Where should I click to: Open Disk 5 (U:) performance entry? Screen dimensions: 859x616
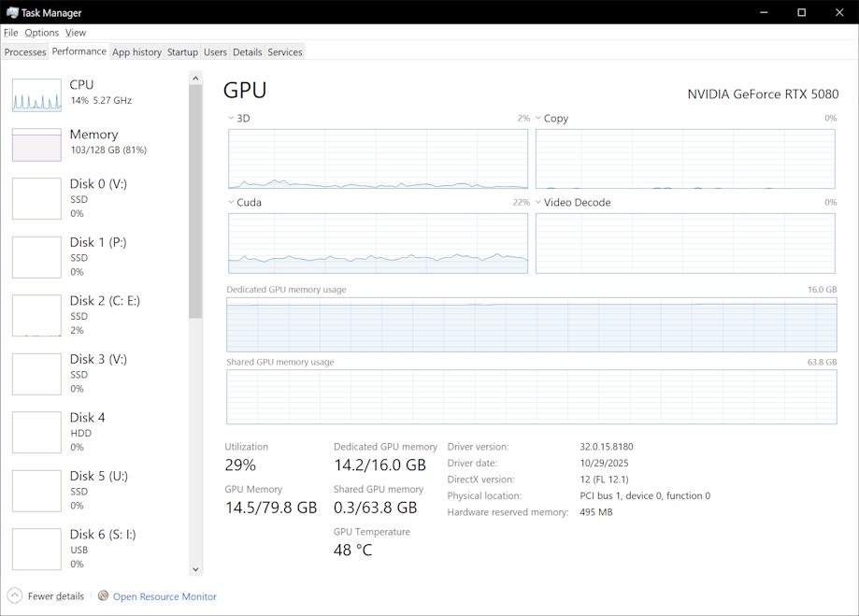coord(98,491)
